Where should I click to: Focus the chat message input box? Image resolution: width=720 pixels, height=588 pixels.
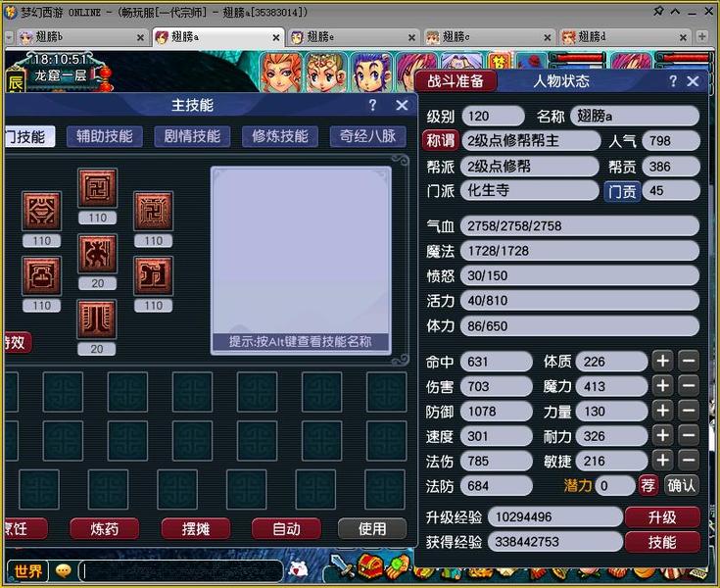(181, 571)
